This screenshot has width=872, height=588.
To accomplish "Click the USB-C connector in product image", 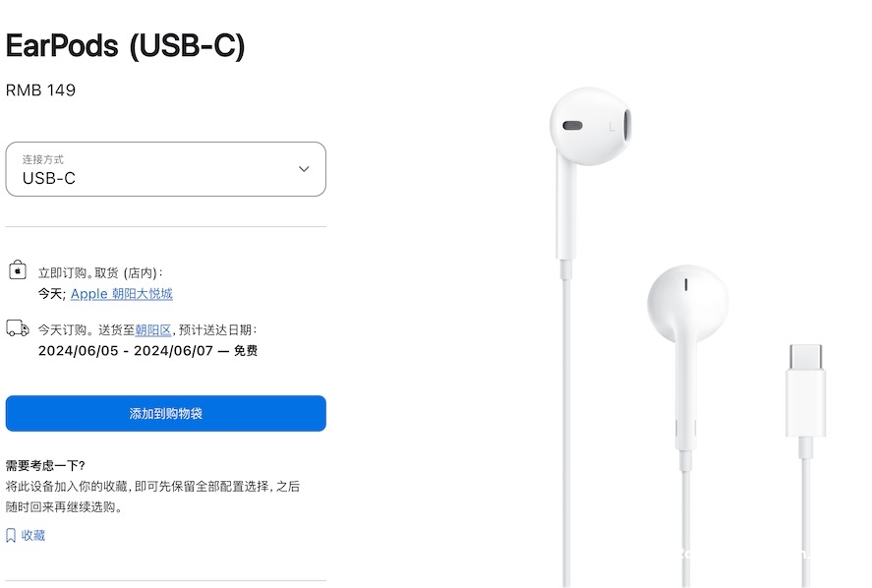I will tap(805, 391).
